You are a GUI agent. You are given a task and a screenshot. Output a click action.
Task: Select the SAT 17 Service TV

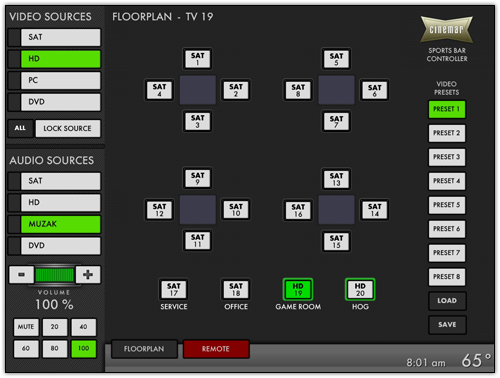pos(174,289)
